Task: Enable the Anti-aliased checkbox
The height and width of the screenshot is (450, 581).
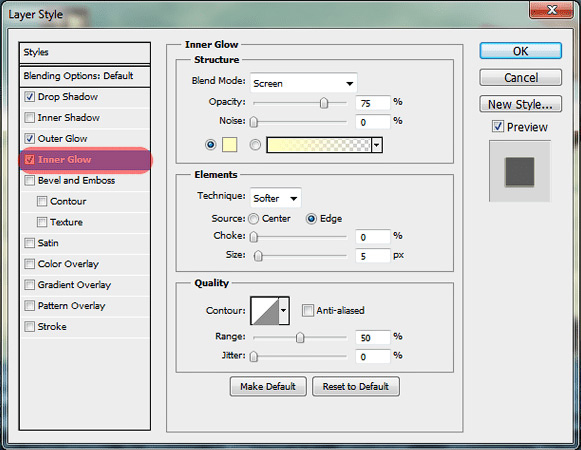Action: (x=308, y=310)
